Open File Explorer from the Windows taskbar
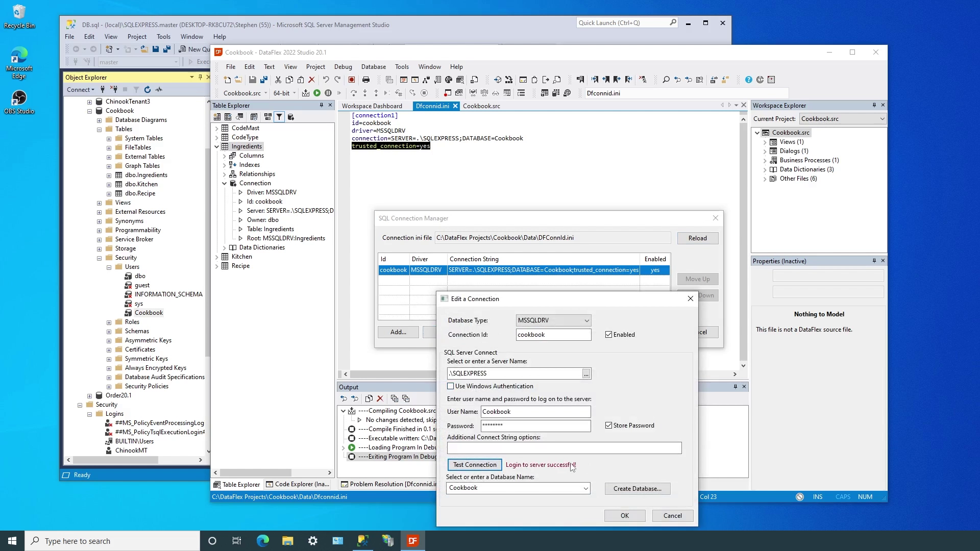Viewport: 980px width, 551px height. point(287,541)
